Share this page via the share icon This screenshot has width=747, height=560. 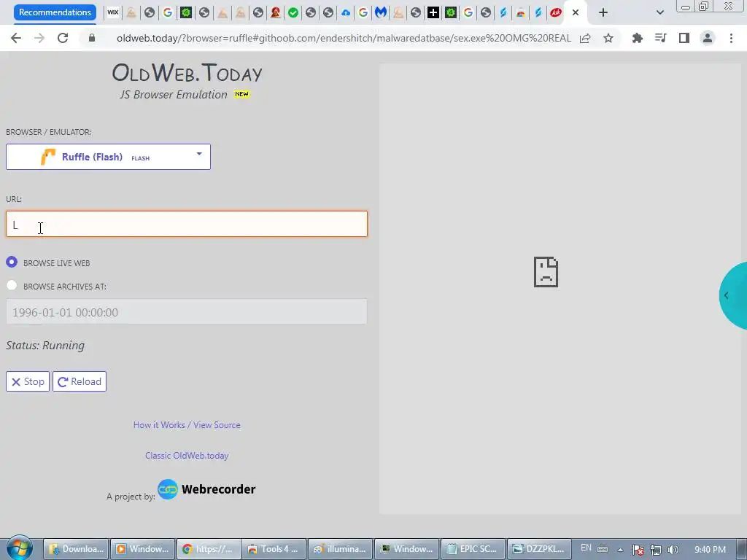[585, 38]
